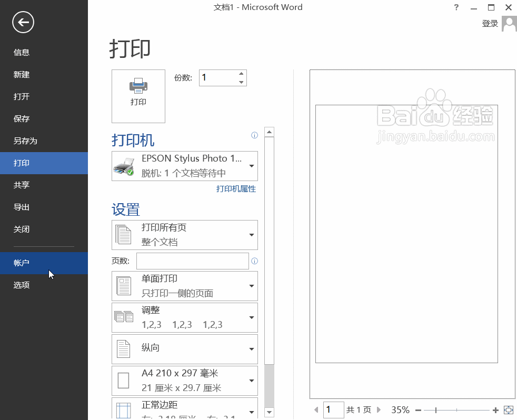Go to the next preview page arrow
Viewport: 517px width, 420px height.
click(x=379, y=410)
